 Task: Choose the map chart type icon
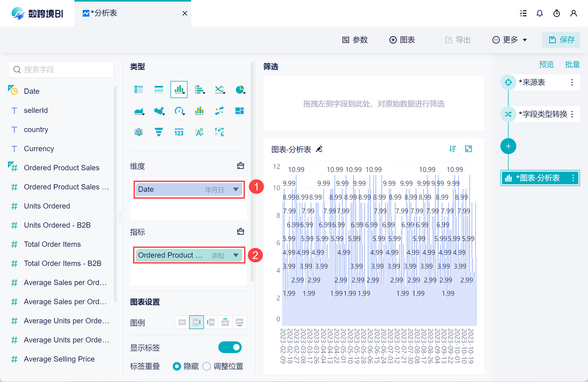[x=159, y=111]
